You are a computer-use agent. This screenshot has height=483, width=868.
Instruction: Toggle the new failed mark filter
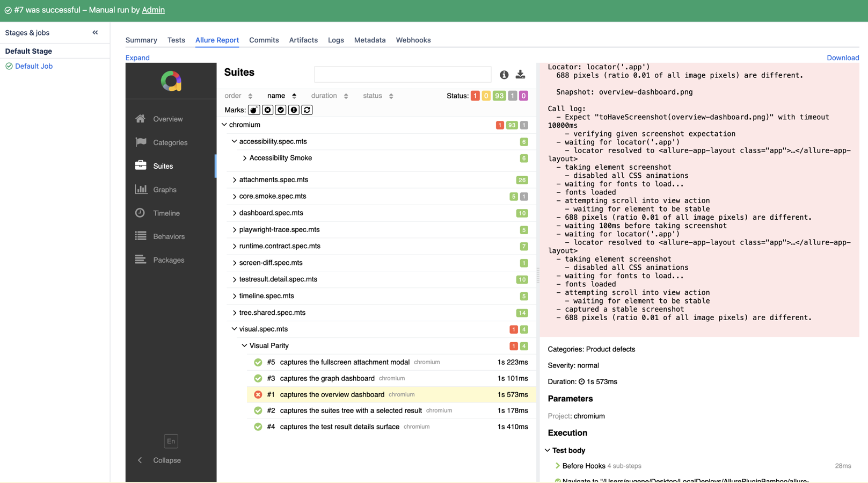267,110
